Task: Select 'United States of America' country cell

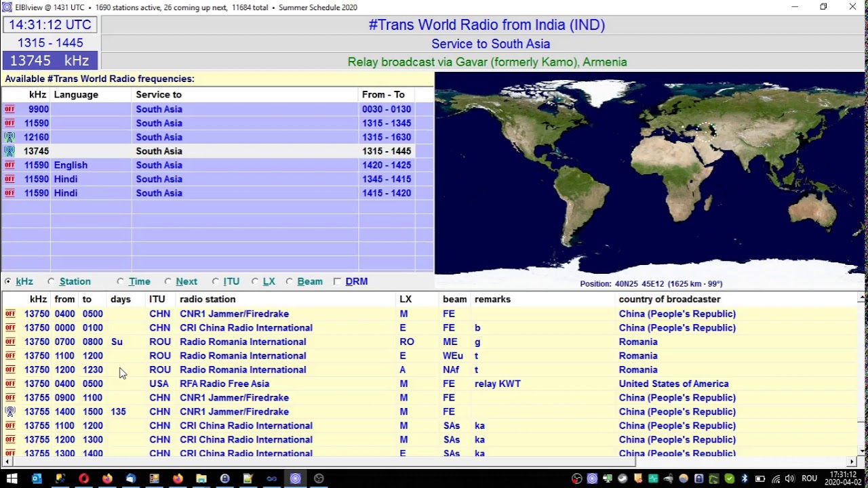Action: click(x=673, y=384)
